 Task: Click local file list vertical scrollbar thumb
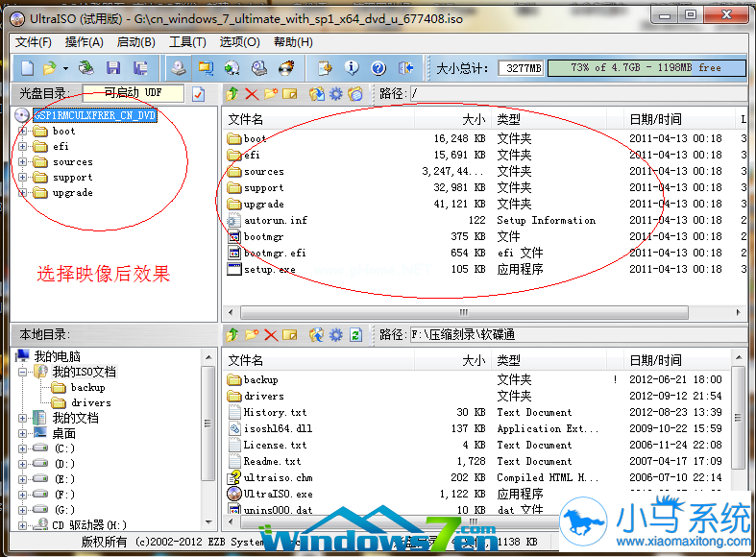click(738, 418)
